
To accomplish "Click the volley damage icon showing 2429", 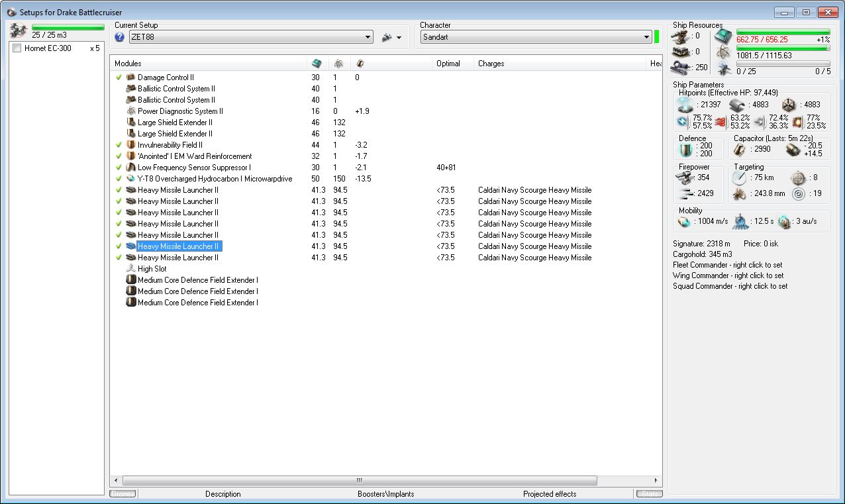I will (x=686, y=193).
